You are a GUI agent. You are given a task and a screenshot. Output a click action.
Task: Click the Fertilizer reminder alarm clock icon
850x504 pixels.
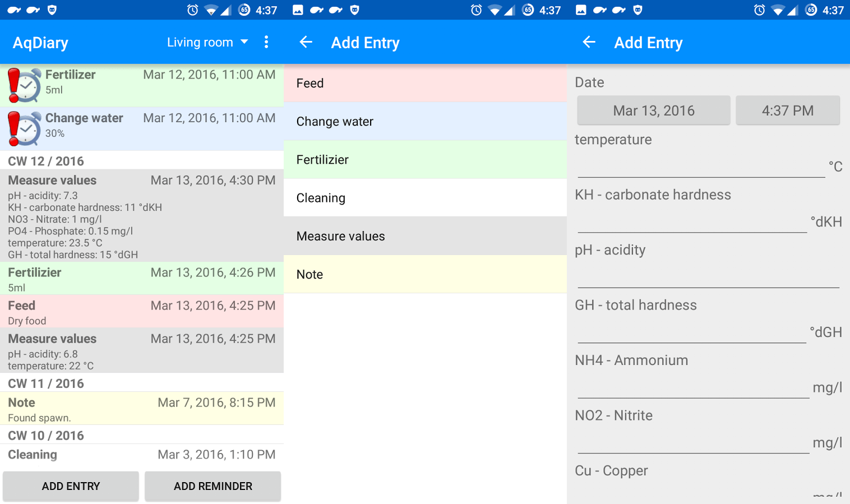(24, 85)
